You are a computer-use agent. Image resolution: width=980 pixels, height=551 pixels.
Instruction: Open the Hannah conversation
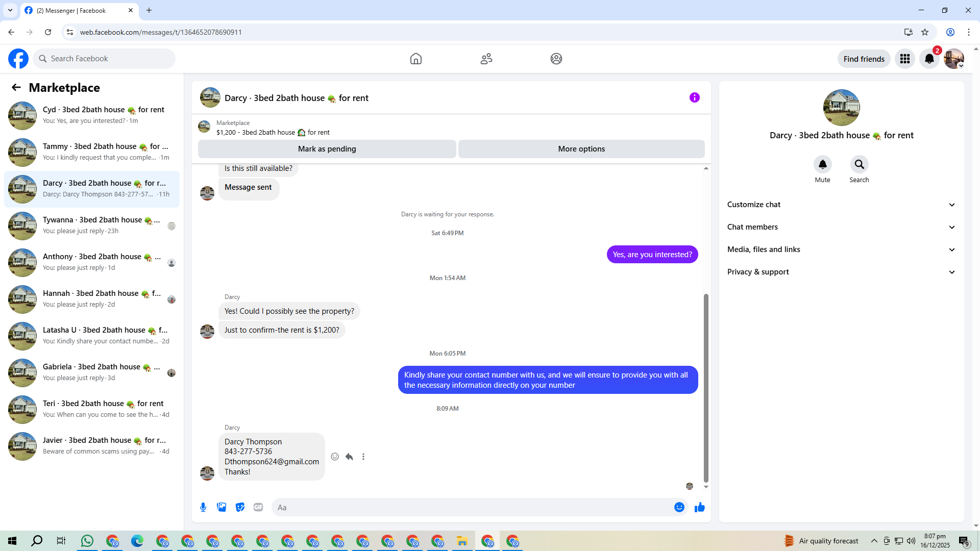[92, 299]
